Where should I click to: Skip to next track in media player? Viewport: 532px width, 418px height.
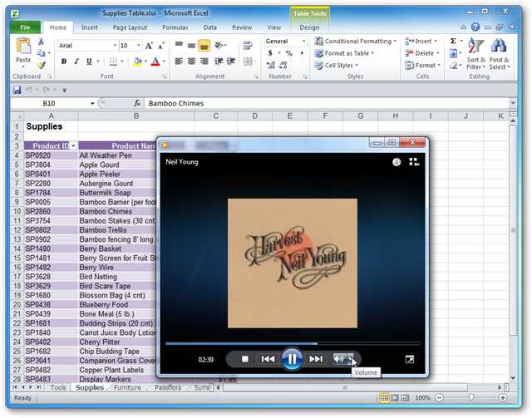(x=316, y=359)
